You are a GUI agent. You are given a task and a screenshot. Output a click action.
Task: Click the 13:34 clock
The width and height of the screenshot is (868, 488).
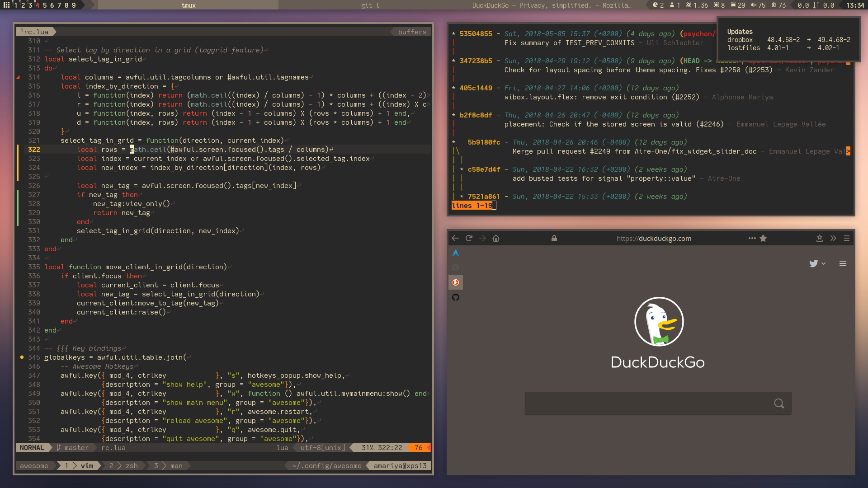click(x=855, y=5)
